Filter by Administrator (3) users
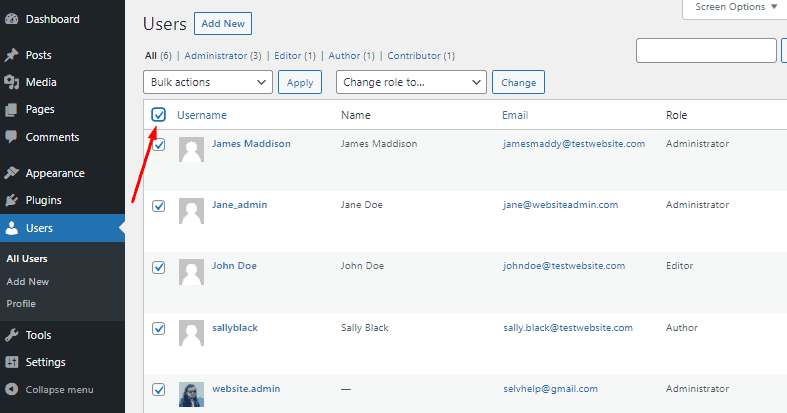787x413 pixels. click(x=223, y=56)
